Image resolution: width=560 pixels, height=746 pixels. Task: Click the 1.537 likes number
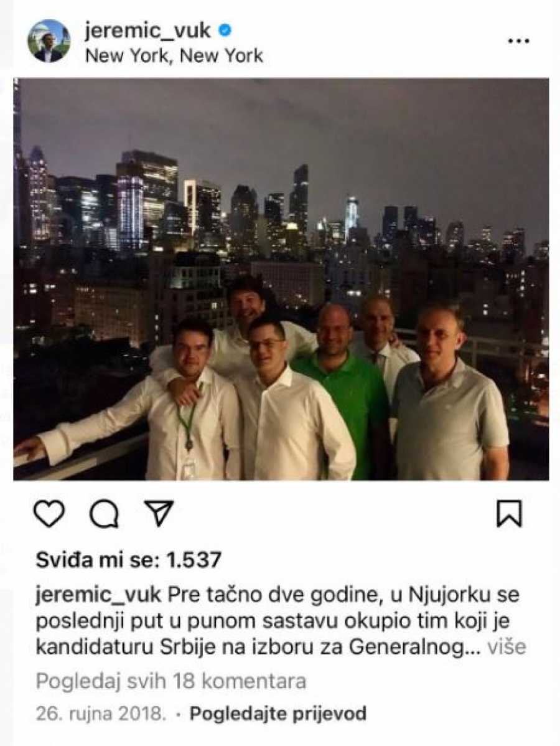pos(194,560)
